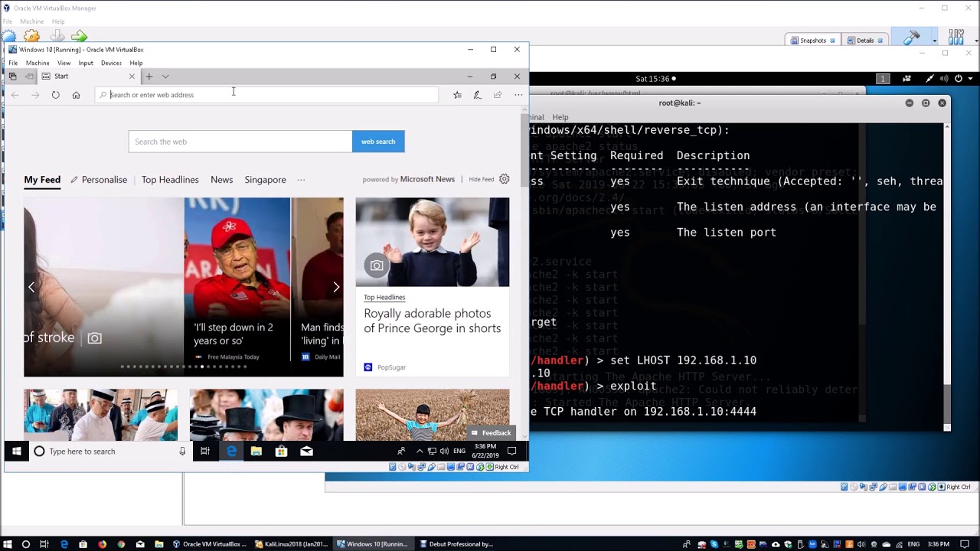The height and width of the screenshot is (551, 980).
Task: Open Oracle VM VirtualBox host taskbar button
Action: [210, 544]
